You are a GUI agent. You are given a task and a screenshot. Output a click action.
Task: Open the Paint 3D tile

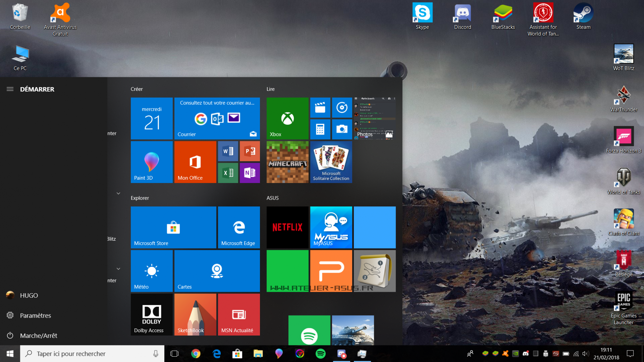[x=151, y=162]
